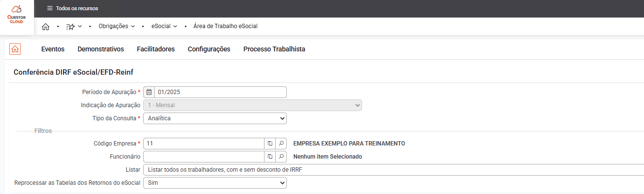The width and height of the screenshot is (644, 194).
Task: Open the Eventos menu
Action: point(53,49)
